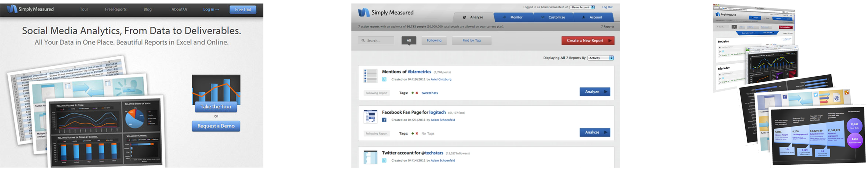Click Facebook icon under logitech report

point(384,120)
